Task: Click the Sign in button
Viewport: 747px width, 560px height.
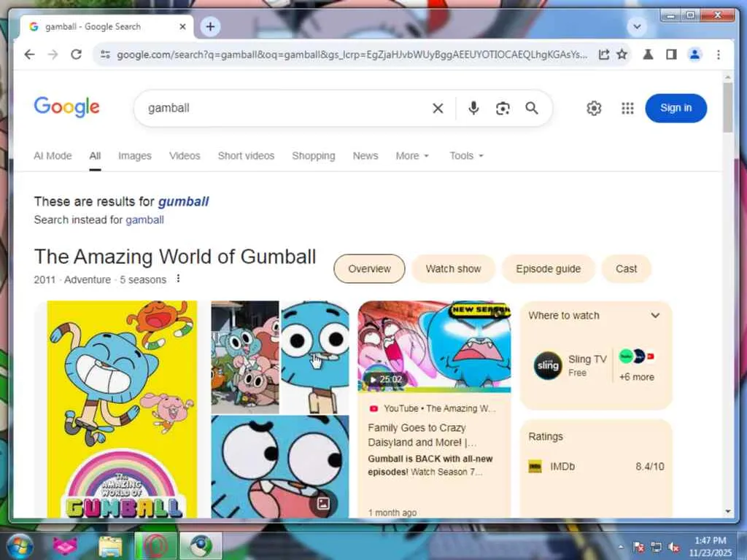Action: [676, 108]
